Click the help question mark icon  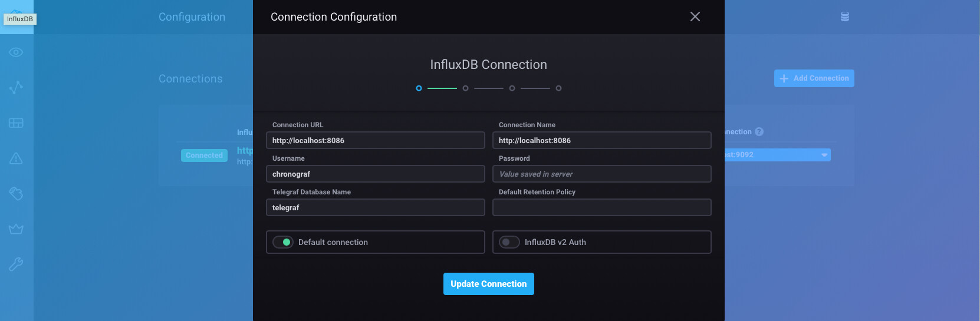point(759,132)
